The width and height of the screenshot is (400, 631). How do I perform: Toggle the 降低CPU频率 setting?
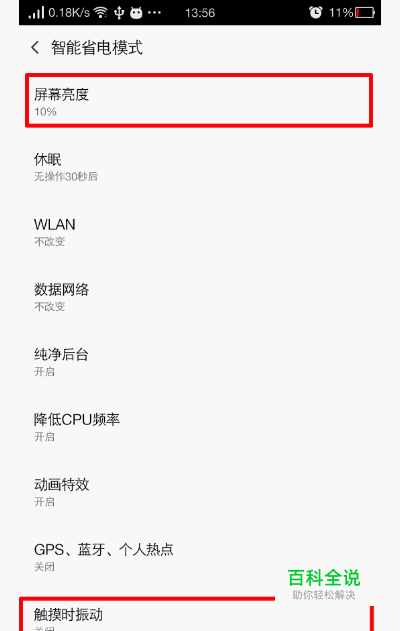(x=200, y=427)
